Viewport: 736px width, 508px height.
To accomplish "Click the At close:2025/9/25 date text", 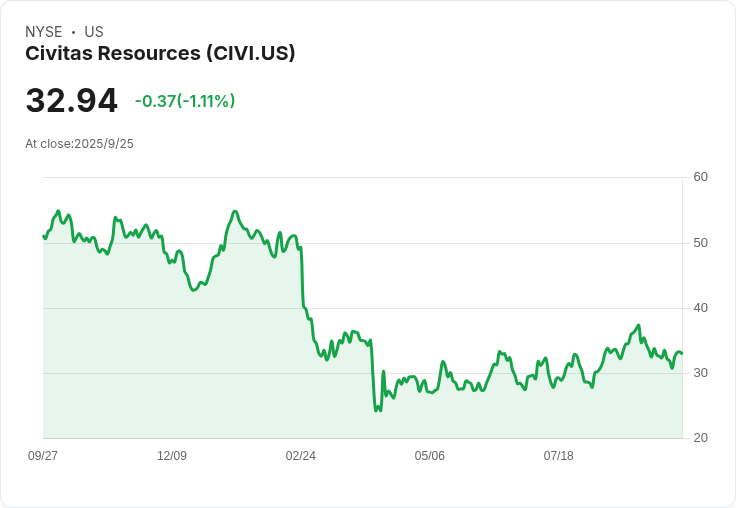I will (79, 144).
